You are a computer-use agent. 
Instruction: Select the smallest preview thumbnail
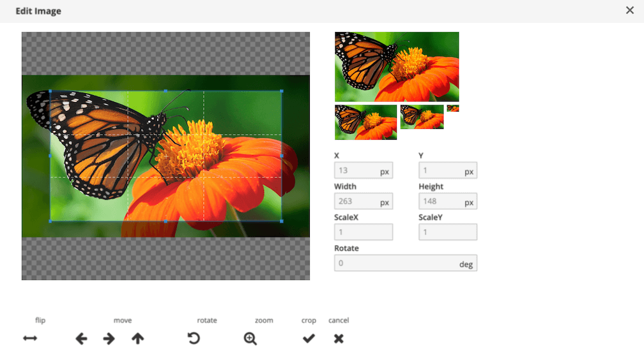click(452, 108)
